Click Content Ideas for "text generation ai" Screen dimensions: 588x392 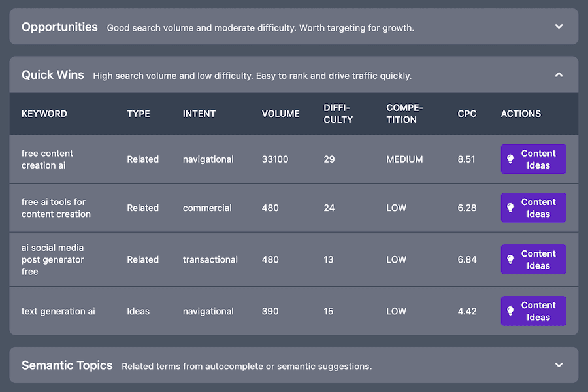tap(533, 311)
